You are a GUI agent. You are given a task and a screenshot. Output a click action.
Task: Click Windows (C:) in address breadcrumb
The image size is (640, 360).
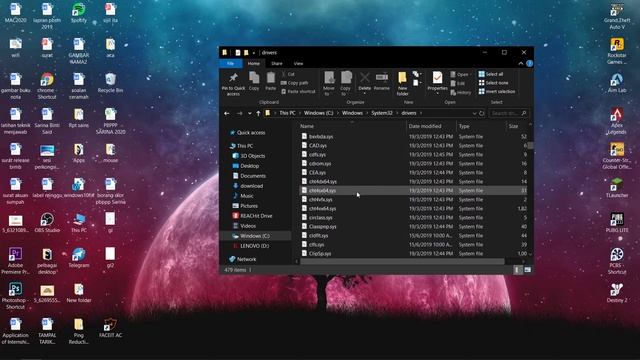tap(318, 113)
